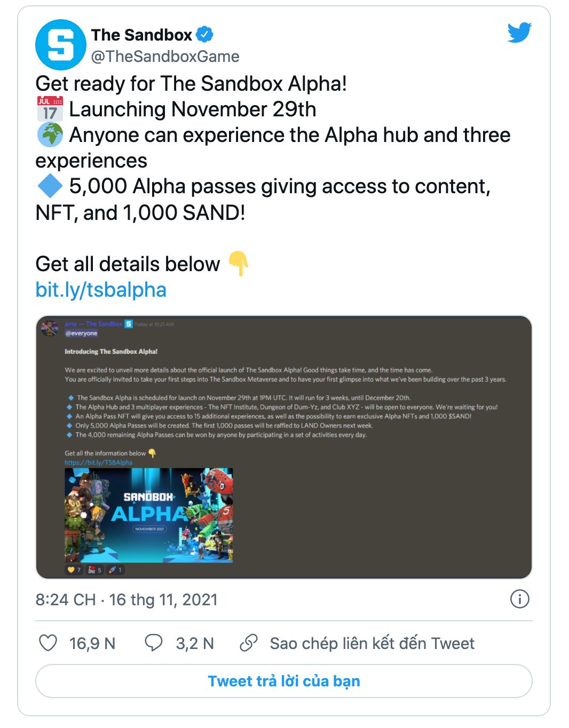
Task: Click the pointing-down hand emoji
Action: (x=238, y=263)
